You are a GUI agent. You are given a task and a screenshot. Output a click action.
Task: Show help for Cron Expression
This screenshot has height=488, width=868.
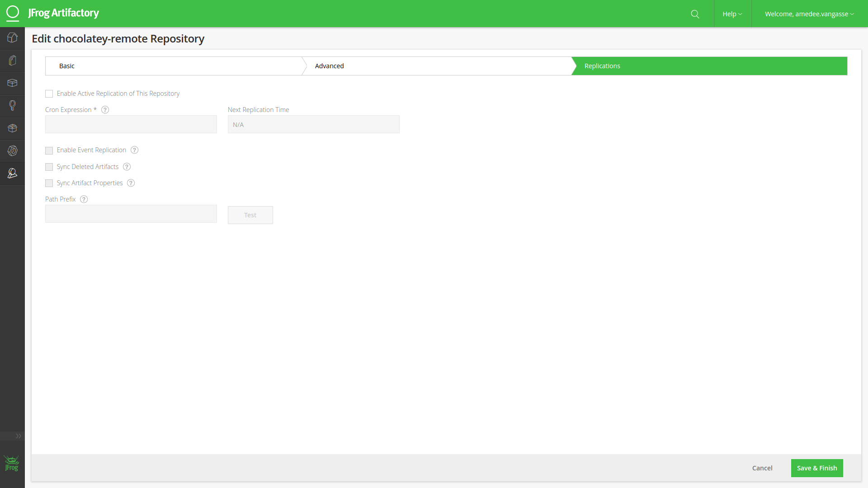tap(105, 110)
